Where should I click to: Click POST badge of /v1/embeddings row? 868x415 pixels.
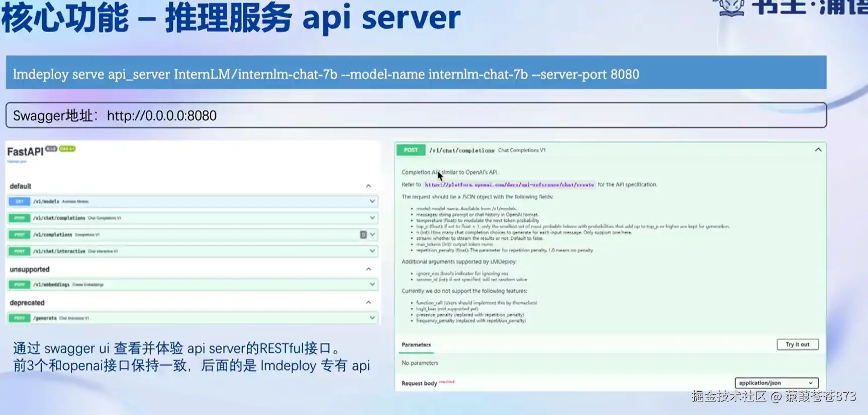coord(19,284)
